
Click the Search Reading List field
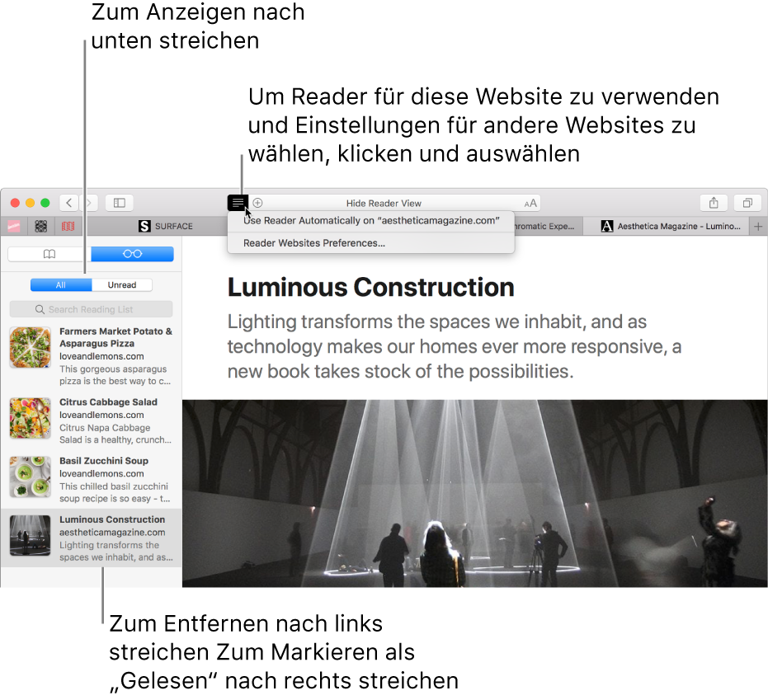pyautogui.click(x=91, y=309)
